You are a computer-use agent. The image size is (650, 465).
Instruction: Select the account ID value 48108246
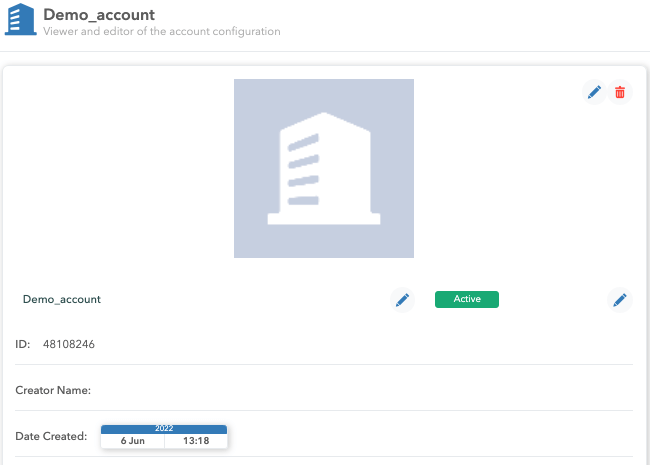(68, 345)
